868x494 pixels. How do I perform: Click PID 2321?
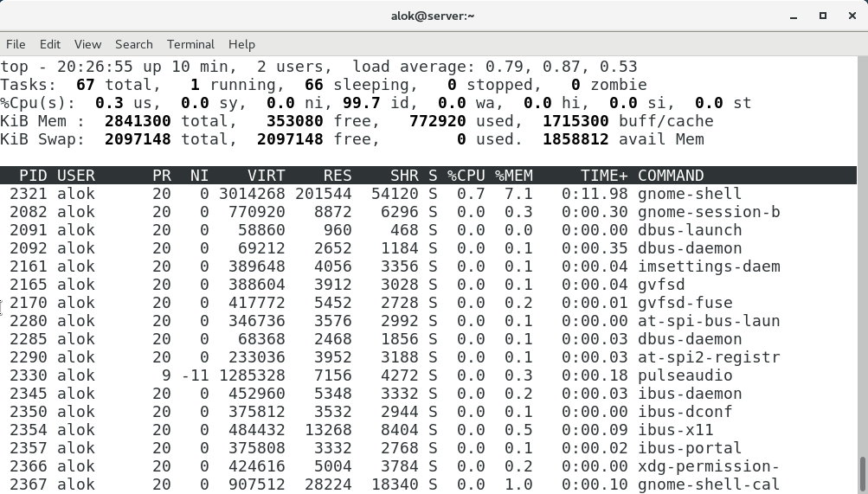point(29,194)
